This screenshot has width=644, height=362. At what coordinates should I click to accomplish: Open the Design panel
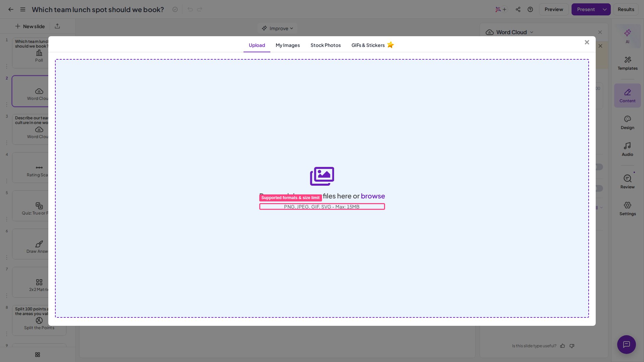(x=627, y=123)
